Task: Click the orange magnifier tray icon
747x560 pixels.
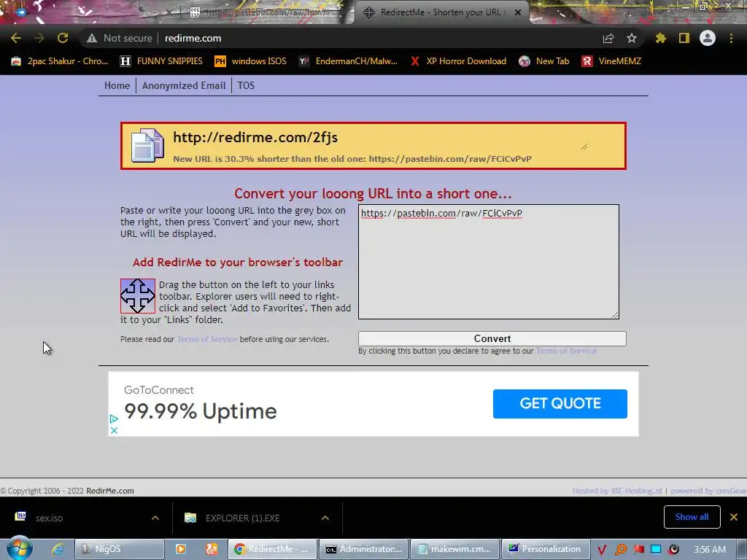Action: (x=620, y=550)
